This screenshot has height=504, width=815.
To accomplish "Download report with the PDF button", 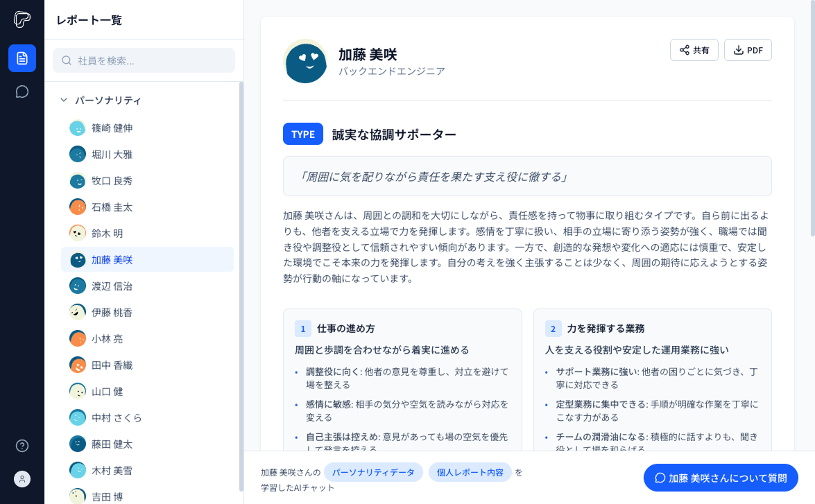I will [748, 50].
